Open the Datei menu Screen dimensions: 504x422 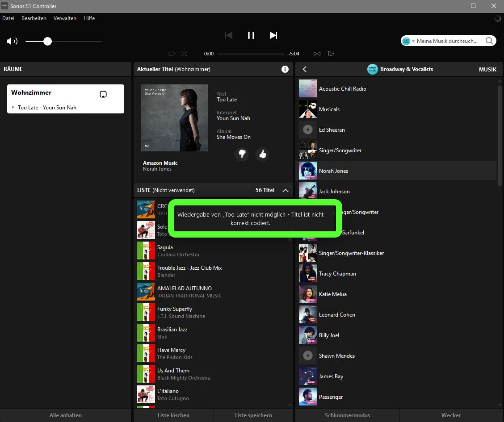point(8,18)
